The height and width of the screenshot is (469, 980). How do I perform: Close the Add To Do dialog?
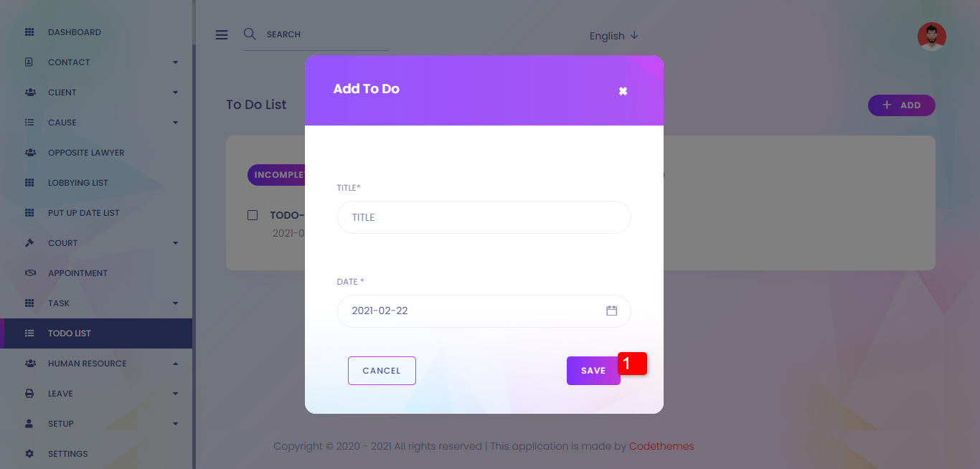(x=623, y=91)
